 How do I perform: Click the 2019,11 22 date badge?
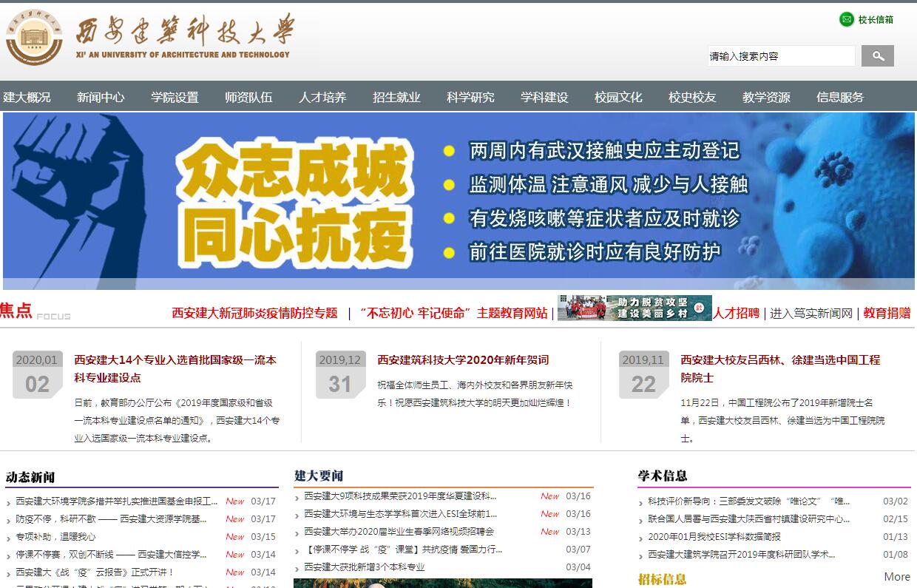pyautogui.click(x=643, y=375)
